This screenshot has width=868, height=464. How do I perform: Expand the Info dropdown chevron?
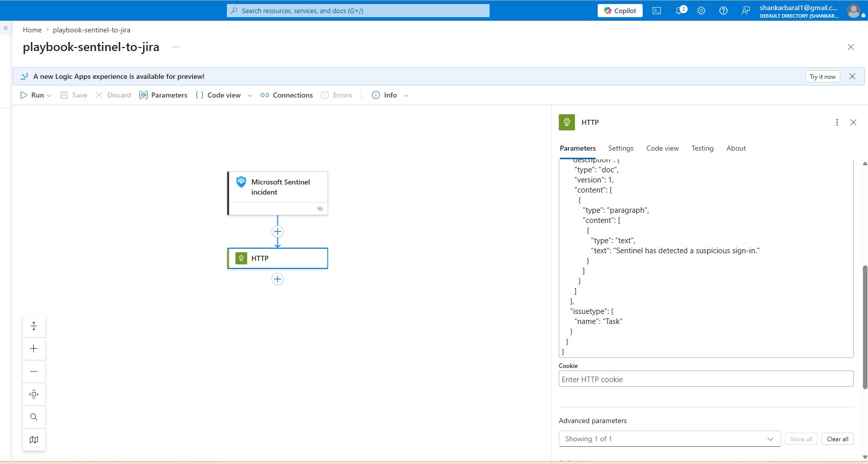point(406,96)
